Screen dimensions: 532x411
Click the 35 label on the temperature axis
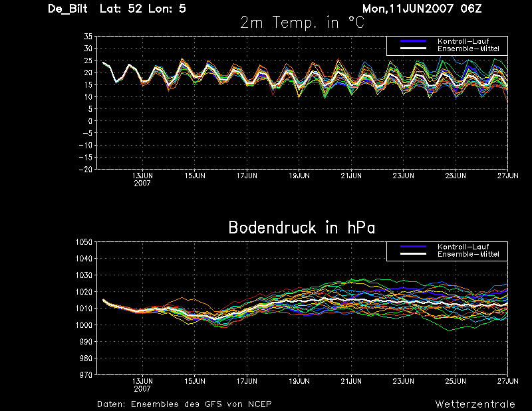(88, 37)
